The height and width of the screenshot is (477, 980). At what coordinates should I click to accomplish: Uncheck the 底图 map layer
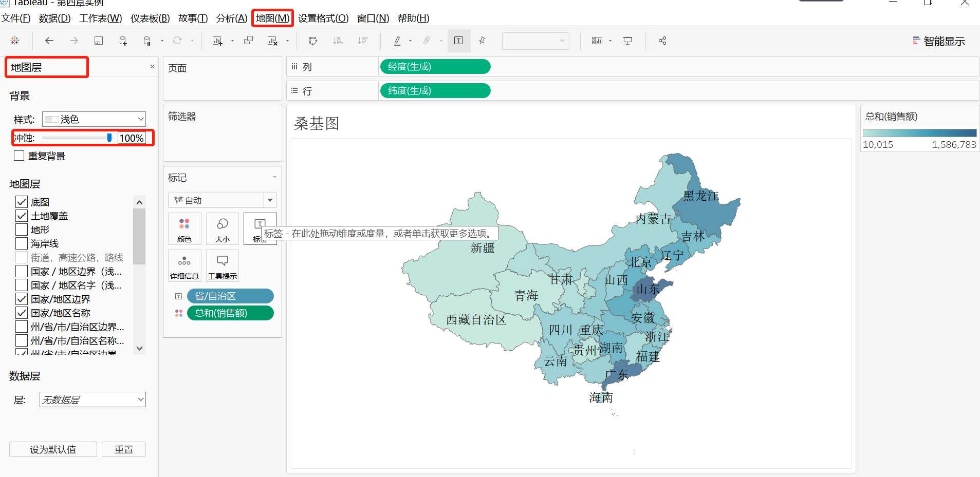(22, 202)
